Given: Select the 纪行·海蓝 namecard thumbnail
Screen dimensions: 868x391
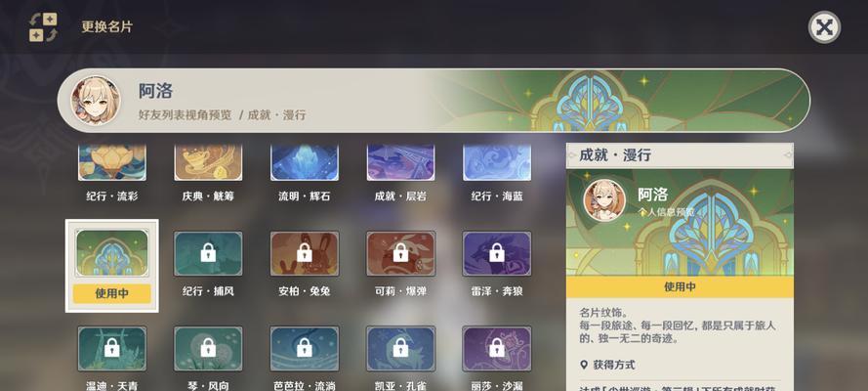Looking at the screenshot, I should point(497,162).
